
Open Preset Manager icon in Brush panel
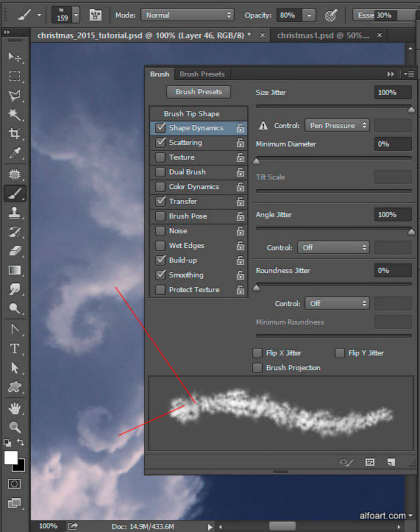370,462
